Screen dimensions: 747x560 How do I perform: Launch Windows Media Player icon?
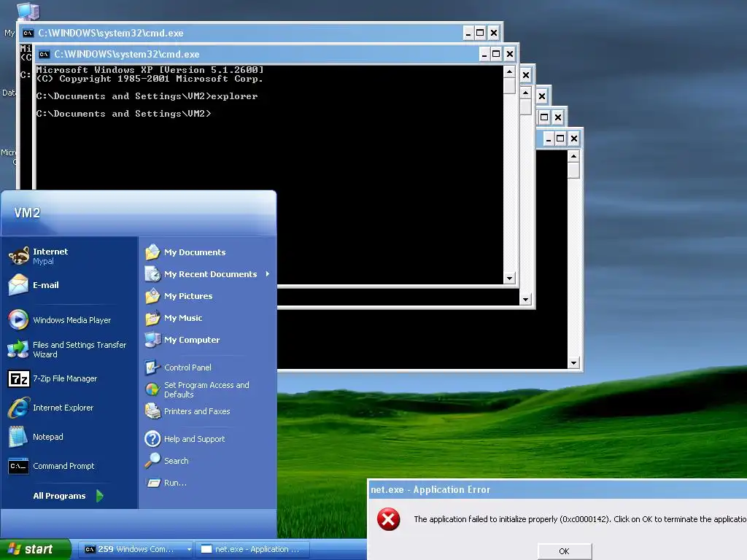pos(18,319)
